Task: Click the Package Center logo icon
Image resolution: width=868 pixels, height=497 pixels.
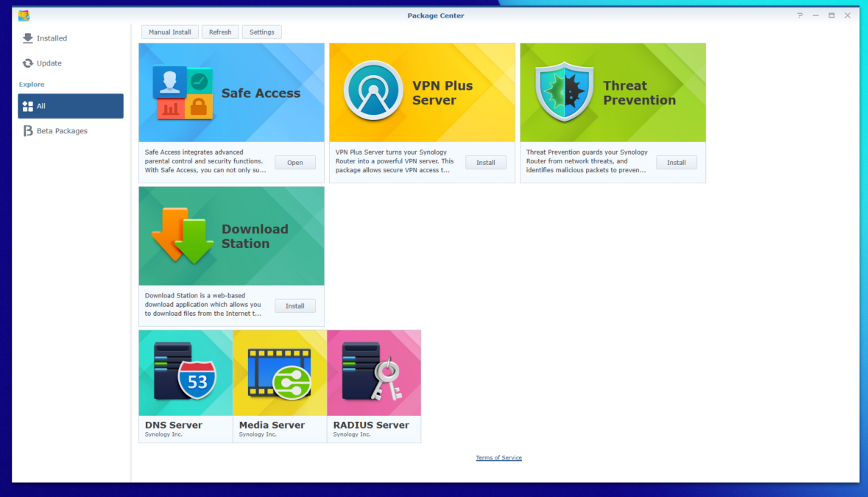Action: coord(24,15)
